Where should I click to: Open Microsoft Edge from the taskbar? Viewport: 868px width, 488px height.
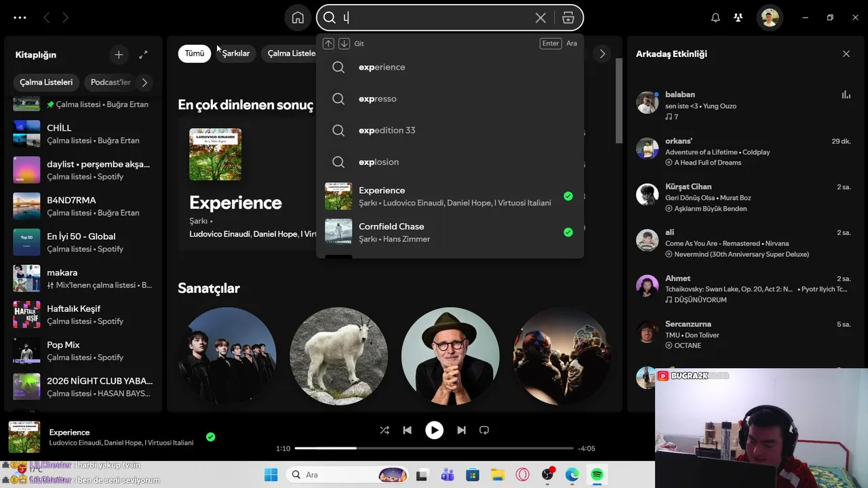(572, 474)
